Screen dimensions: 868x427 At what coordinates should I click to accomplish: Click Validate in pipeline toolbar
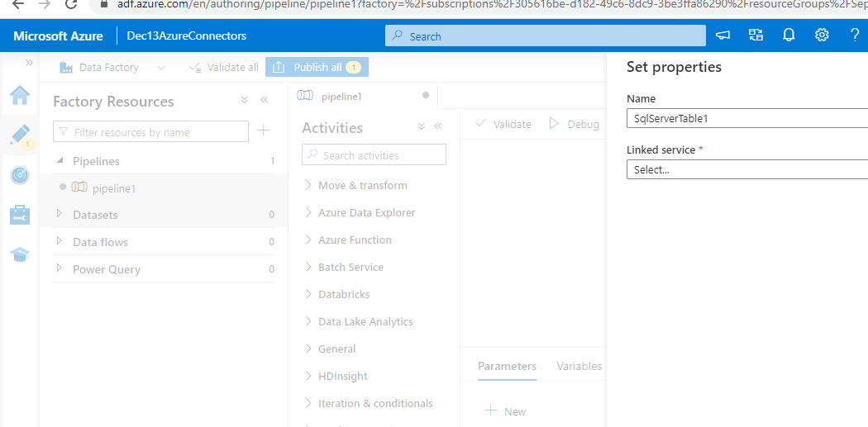click(503, 124)
